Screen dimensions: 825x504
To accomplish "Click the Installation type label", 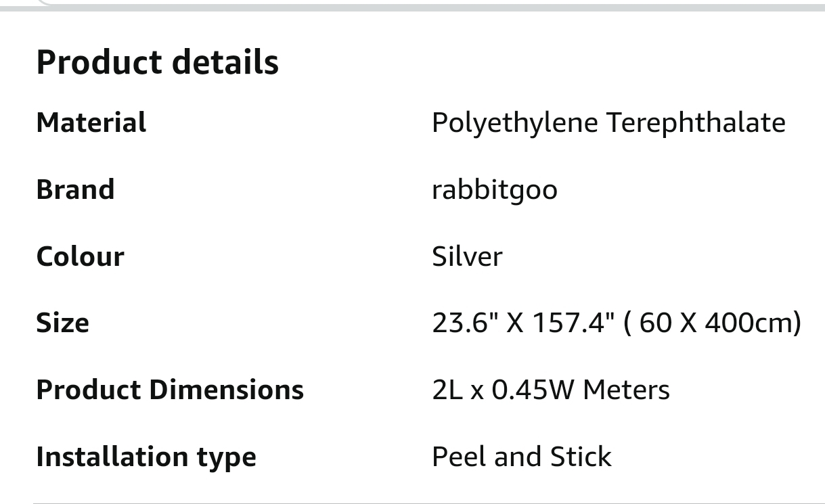I will (146, 457).
